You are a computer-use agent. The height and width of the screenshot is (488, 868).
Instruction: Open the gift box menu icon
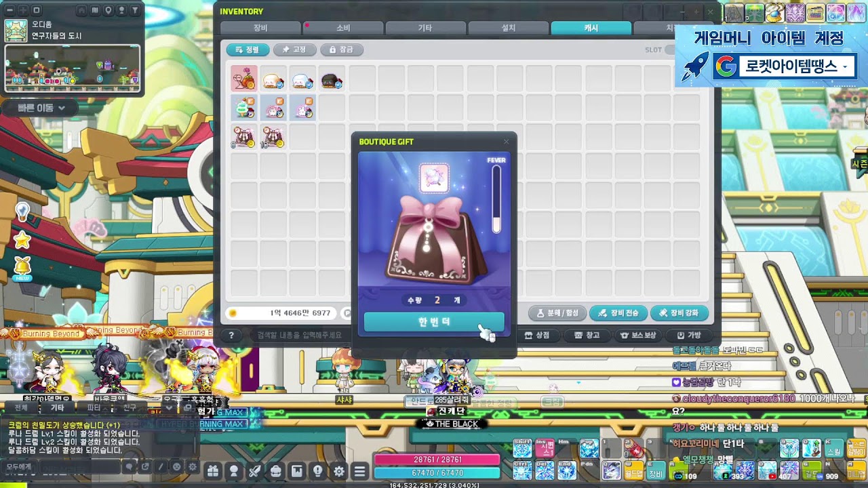(x=213, y=471)
